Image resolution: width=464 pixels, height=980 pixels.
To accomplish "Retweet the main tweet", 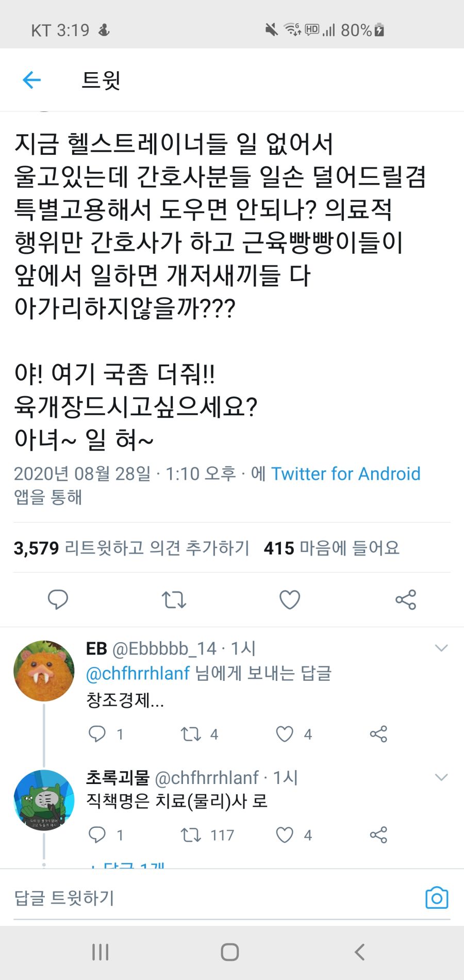I will [174, 599].
